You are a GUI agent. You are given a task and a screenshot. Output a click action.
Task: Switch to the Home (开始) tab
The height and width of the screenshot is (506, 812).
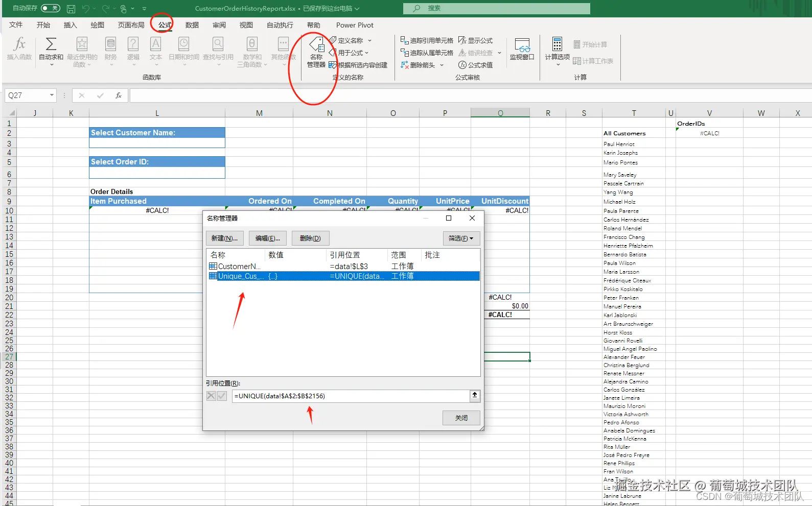pyautogui.click(x=43, y=25)
